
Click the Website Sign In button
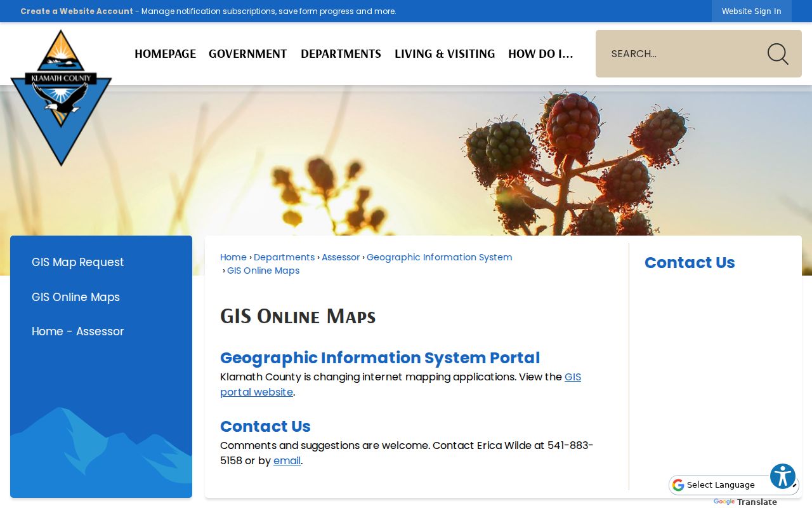point(751,11)
